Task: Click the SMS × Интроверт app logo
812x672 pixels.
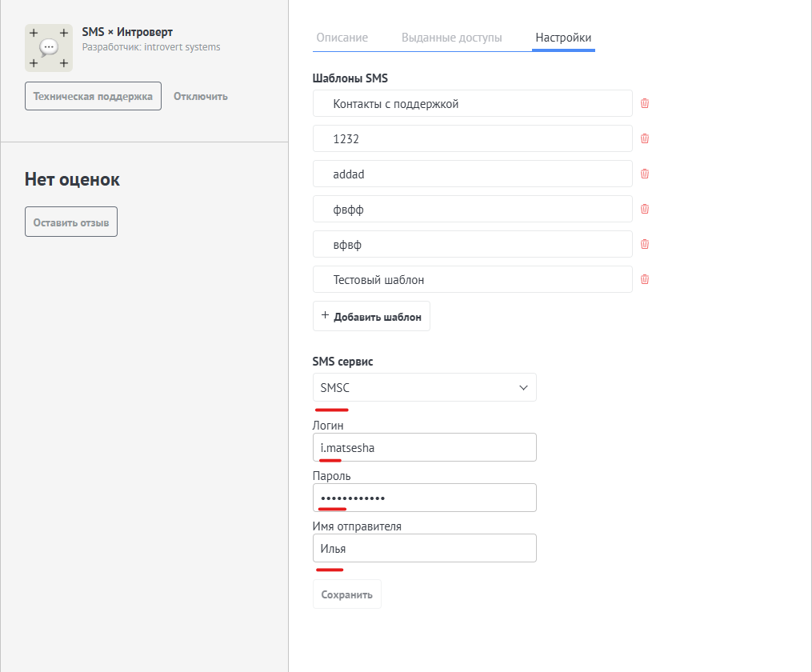Action: (x=49, y=48)
